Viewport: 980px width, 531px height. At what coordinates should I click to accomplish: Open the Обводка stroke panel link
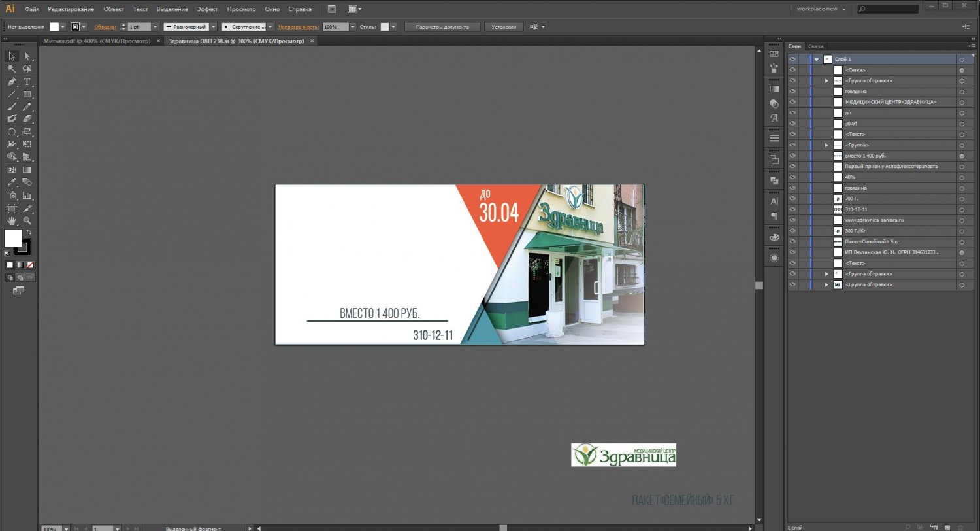pyautogui.click(x=105, y=27)
